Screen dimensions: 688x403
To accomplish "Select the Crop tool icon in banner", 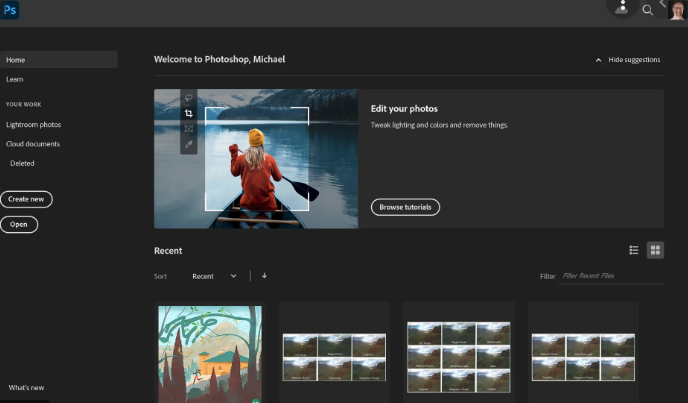I will pyautogui.click(x=188, y=113).
